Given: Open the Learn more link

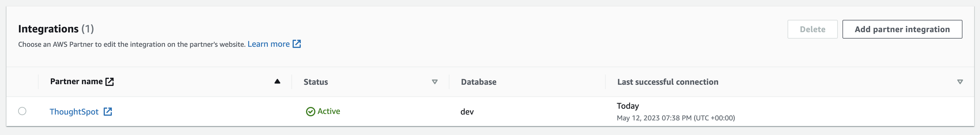Looking at the screenshot, I should [x=268, y=44].
